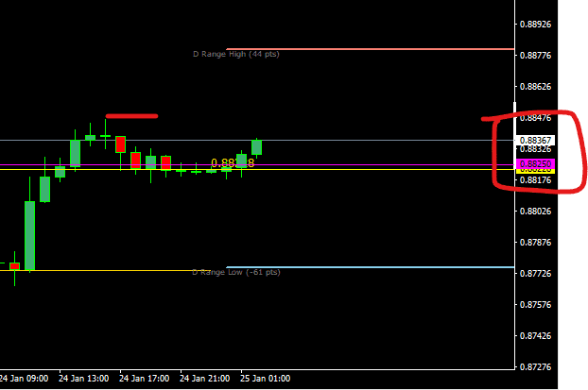Viewport: 588px width, 390px height.
Task: Click the small red candle before 24 Jan 09:00
Action: pos(14,266)
